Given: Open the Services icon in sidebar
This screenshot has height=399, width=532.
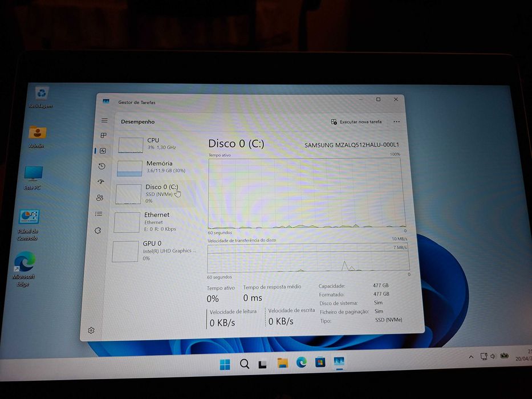Looking at the screenshot, I should [x=98, y=230].
